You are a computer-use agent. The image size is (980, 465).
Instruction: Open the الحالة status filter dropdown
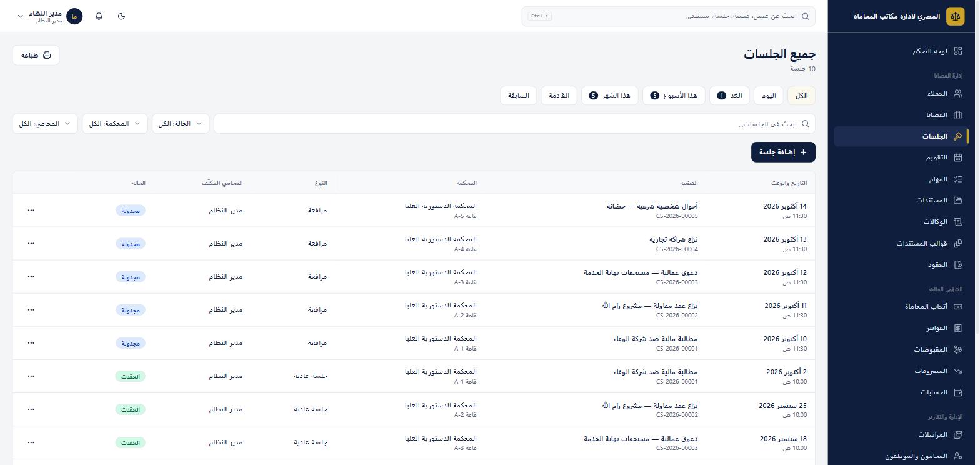pyautogui.click(x=181, y=124)
